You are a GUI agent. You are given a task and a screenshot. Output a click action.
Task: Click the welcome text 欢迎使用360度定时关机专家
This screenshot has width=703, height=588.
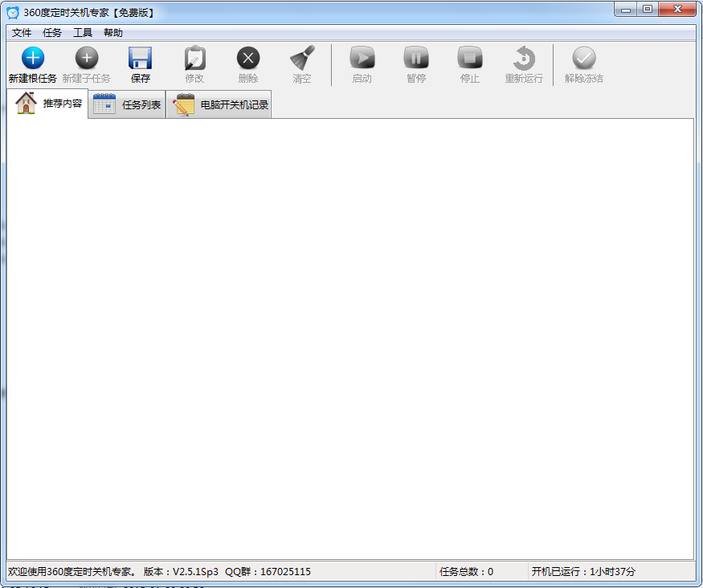[x=72, y=571]
